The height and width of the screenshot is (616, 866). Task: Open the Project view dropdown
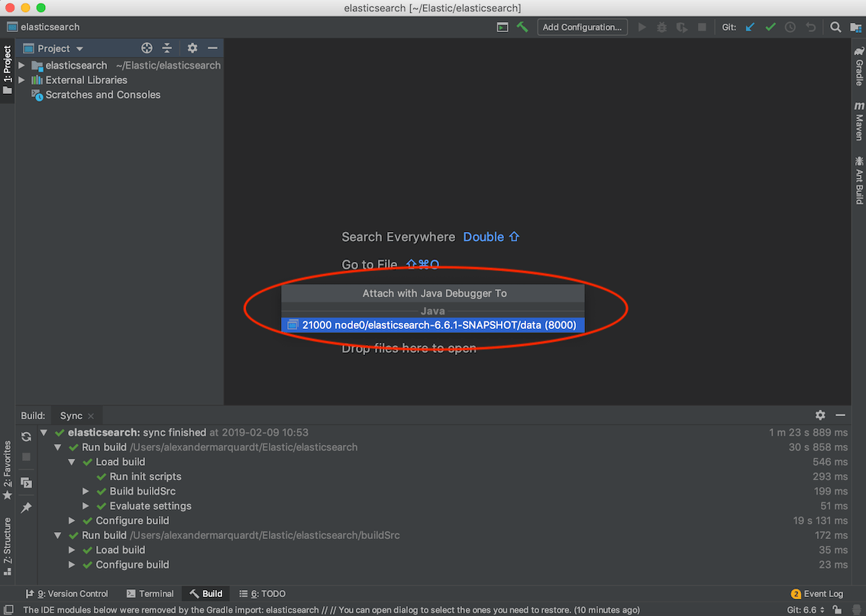point(79,47)
